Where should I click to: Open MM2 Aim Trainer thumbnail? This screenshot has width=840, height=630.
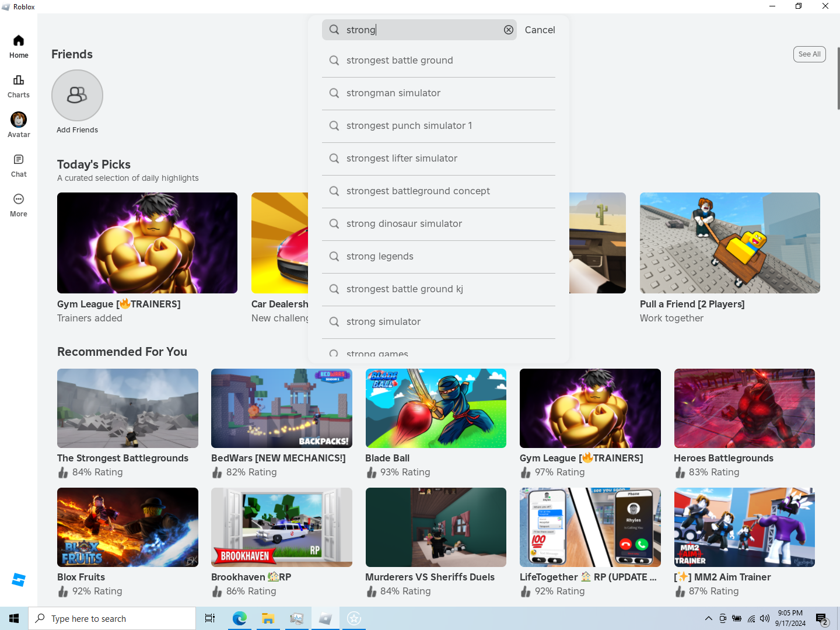click(744, 527)
